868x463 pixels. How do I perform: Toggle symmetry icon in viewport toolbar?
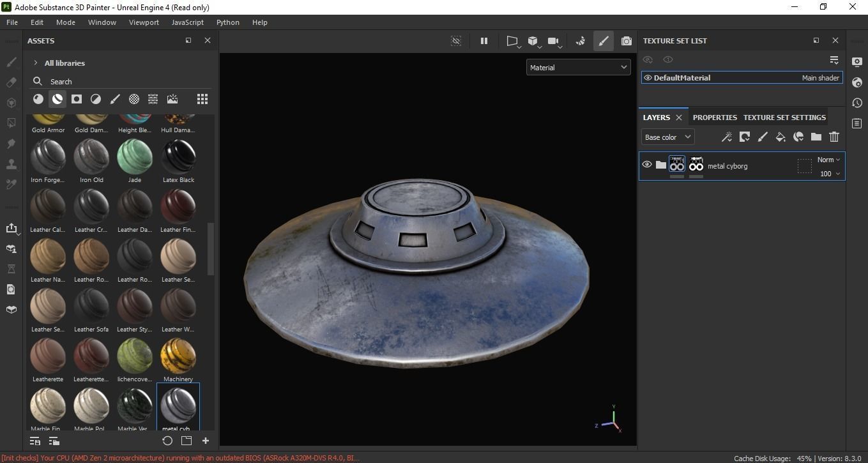point(581,41)
